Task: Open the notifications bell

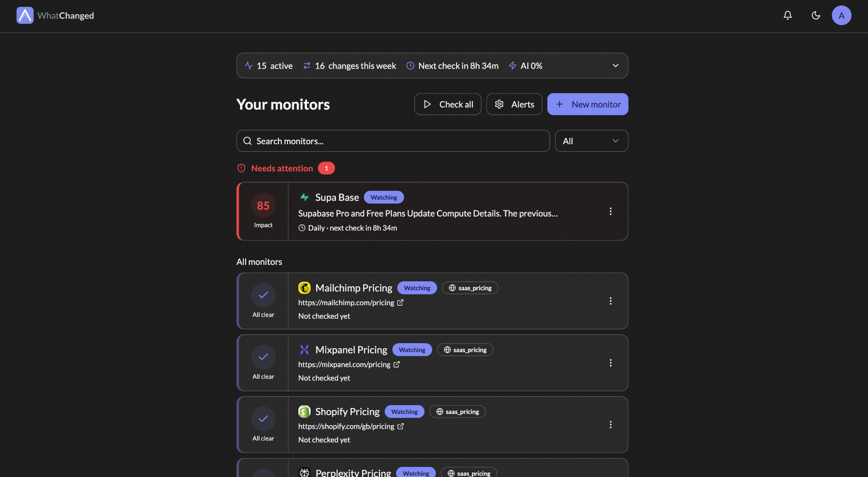Action: [x=787, y=15]
